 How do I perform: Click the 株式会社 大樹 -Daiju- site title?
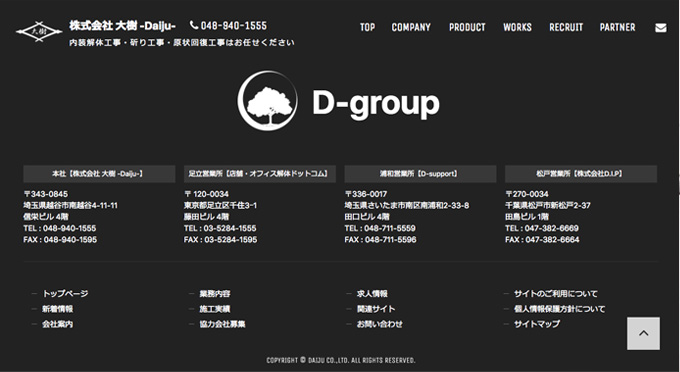(122, 26)
